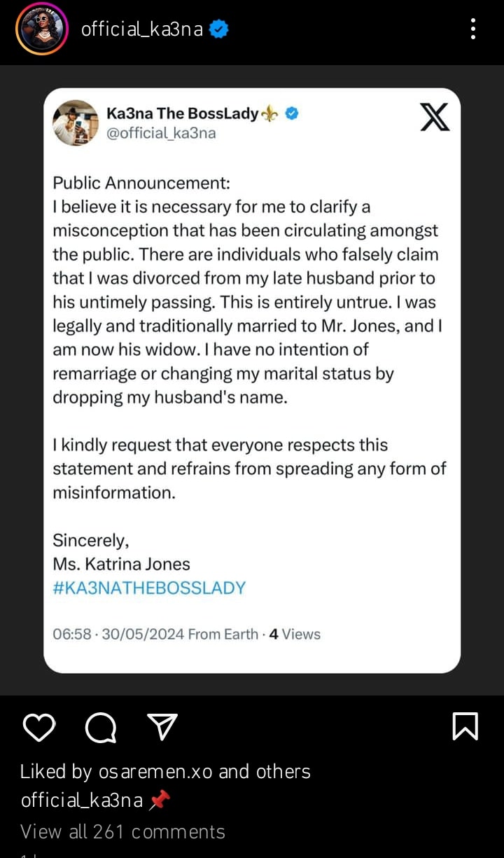Share the post via the paper plane icon
The width and height of the screenshot is (504, 858).
coord(162,728)
